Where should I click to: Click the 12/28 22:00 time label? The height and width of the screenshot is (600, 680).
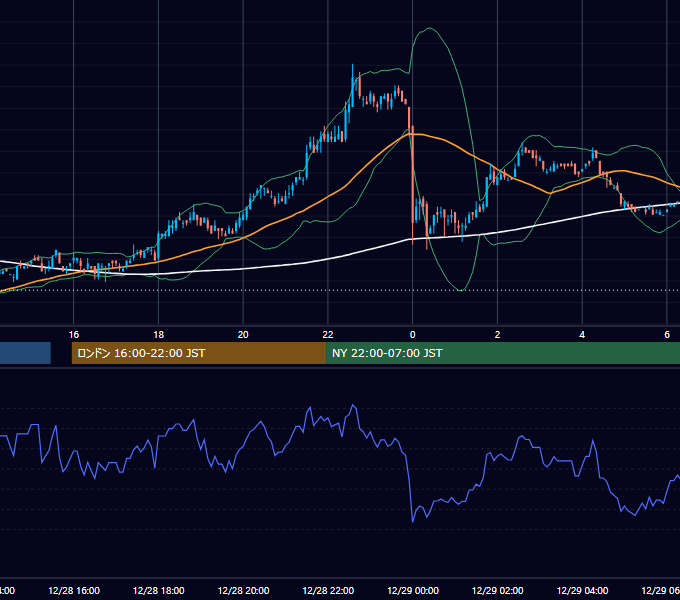[328, 590]
